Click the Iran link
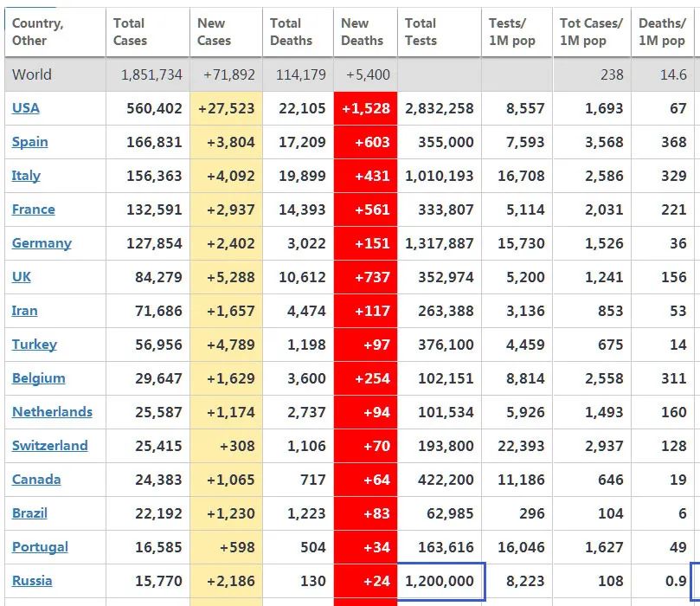Screen dimensions: 700x606 pos(25,311)
